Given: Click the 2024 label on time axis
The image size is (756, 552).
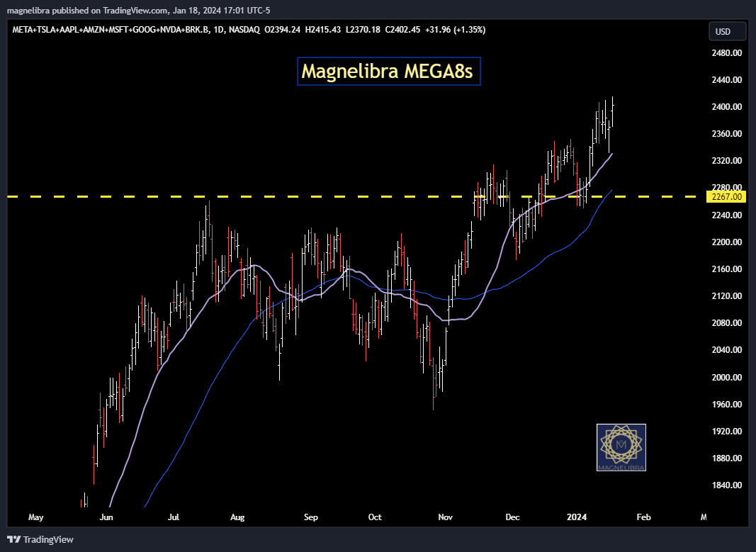Looking at the screenshot, I should click(577, 517).
